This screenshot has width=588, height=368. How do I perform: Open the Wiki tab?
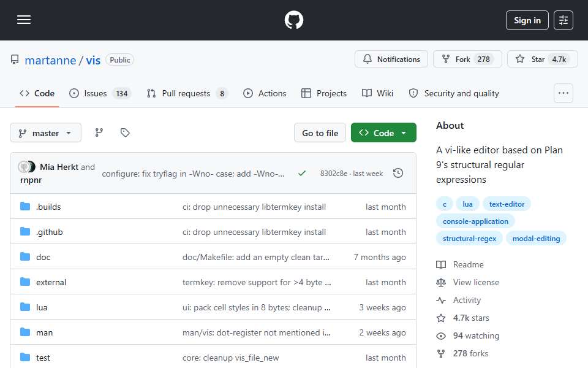point(378,93)
